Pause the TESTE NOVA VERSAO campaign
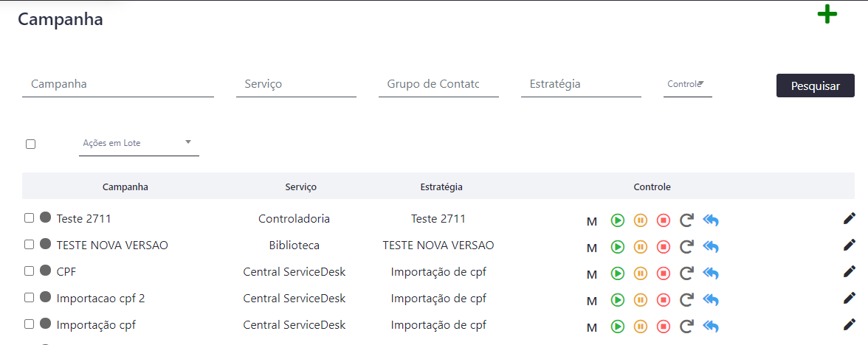 click(641, 246)
